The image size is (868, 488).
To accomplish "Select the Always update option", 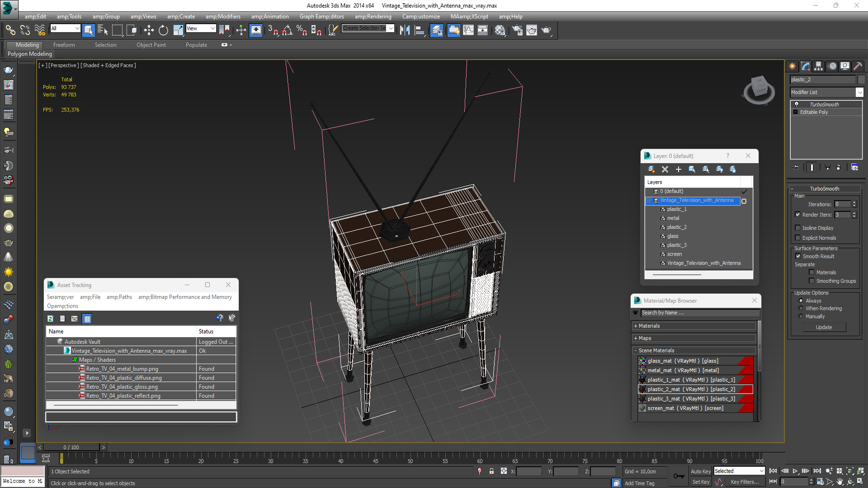I will 801,300.
